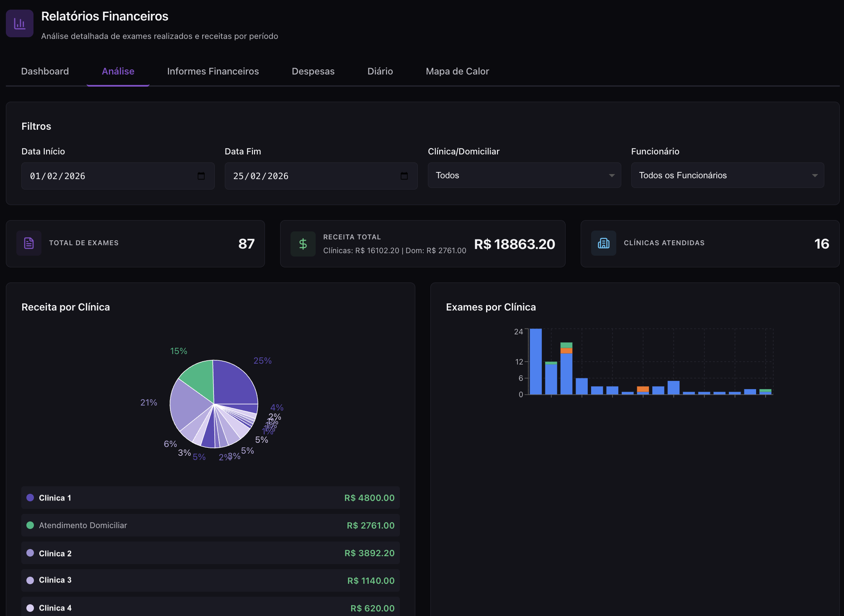
Task: Open the Data Início calendar picker
Action: 200,176
